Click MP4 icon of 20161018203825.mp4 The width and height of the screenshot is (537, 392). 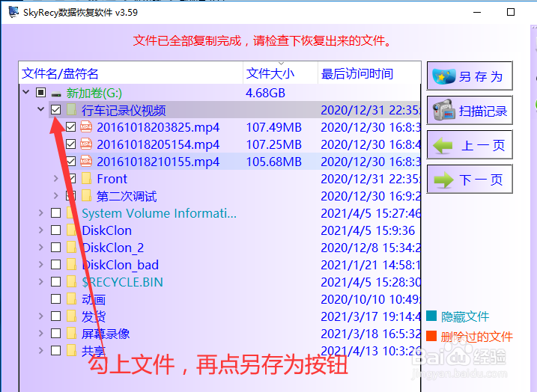(86, 127)
